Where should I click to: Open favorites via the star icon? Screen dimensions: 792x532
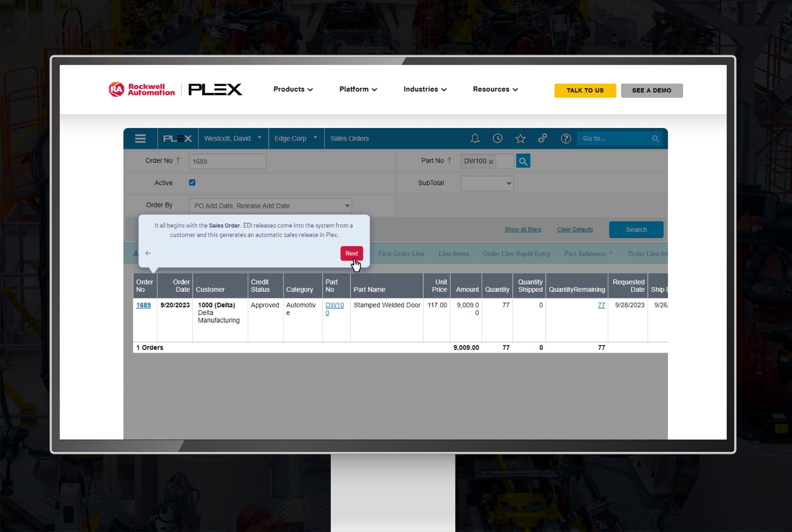click(520, 138)
